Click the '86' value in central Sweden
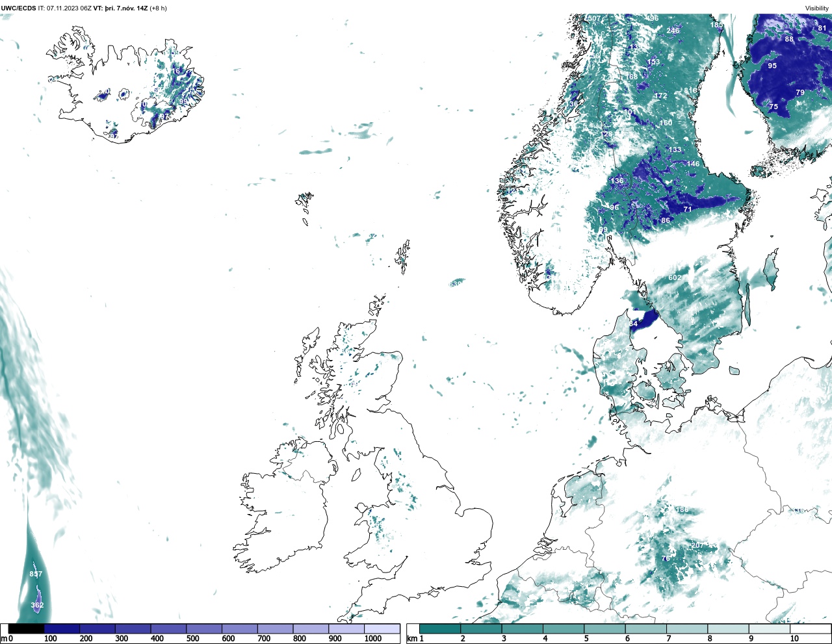 [666, 220]
